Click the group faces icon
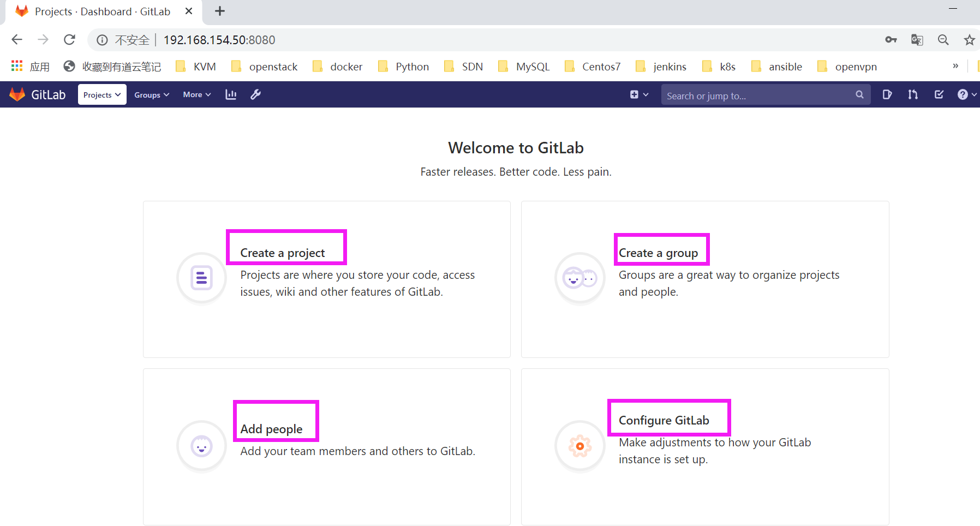 579,278
